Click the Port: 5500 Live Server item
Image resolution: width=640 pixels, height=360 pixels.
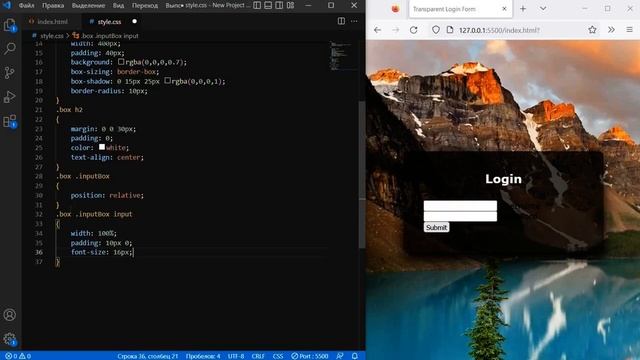(x=309, y=356)
